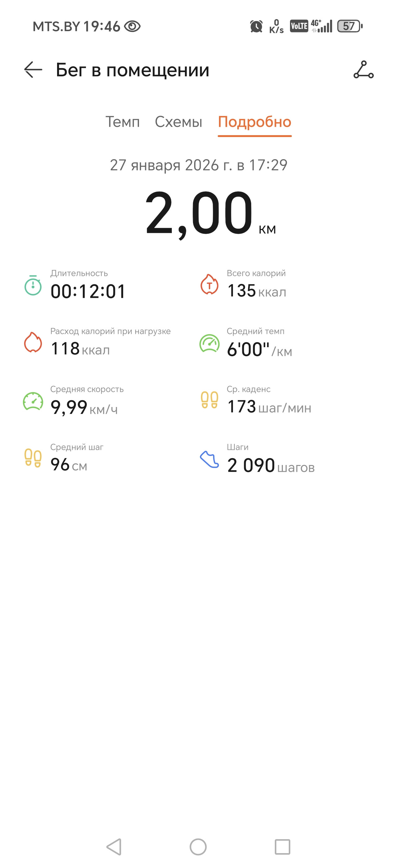Tap the 00:12:01 duration value
397x868 pixels.
click(x=88, y=291)
